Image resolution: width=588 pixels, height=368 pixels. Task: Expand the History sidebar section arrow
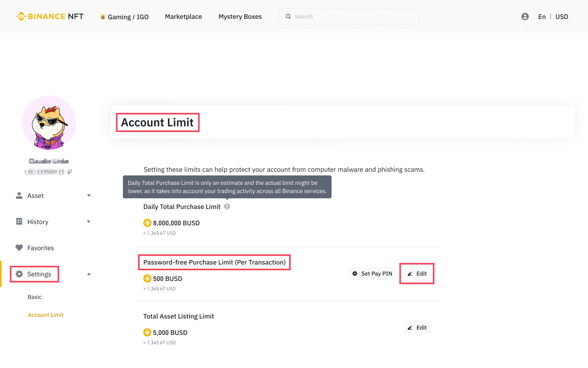tap(89, 222)
